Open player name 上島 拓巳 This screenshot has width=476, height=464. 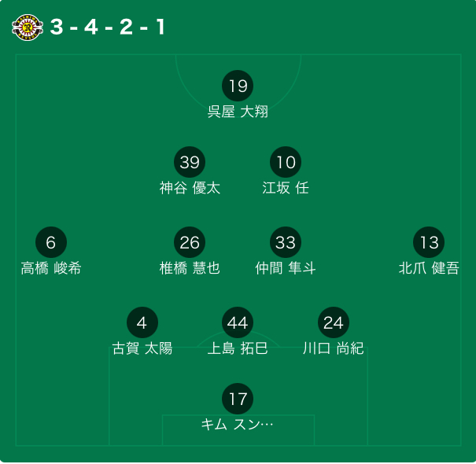(238, 348)
